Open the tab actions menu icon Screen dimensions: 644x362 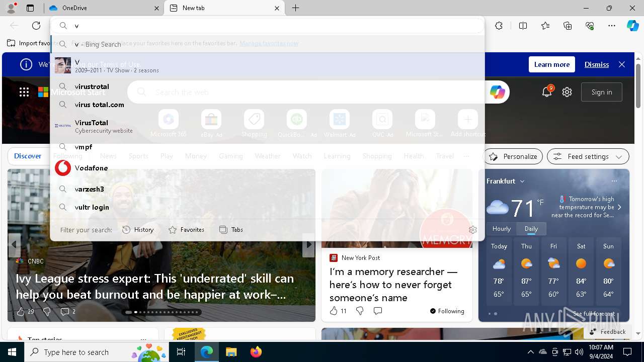click(30, 8)
